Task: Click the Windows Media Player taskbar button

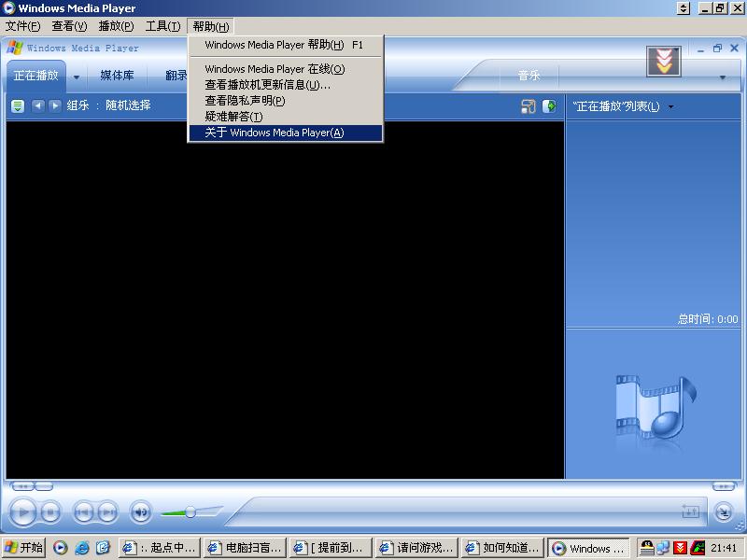Action: coord(588,548)
